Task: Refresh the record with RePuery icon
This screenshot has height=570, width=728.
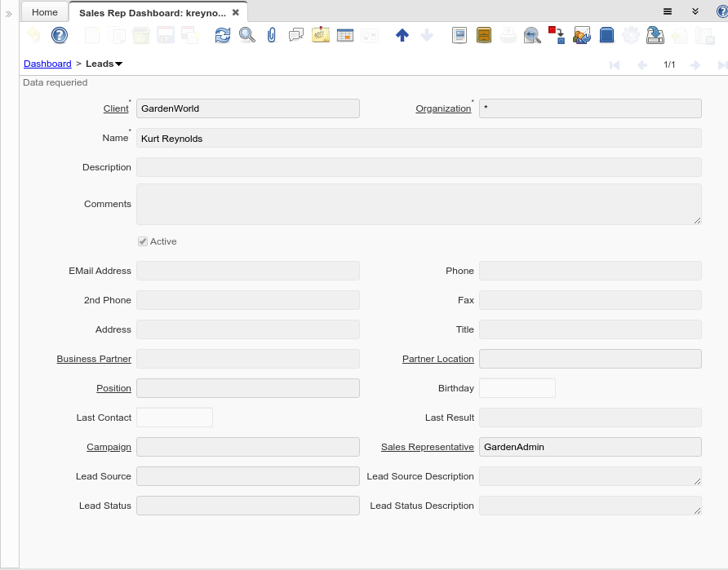Action: (223, 35)
